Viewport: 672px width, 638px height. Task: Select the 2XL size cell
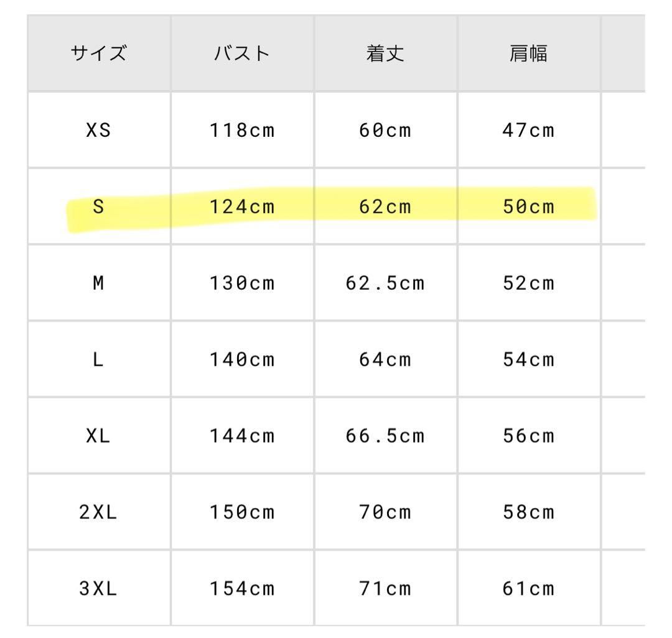(98, 513)
